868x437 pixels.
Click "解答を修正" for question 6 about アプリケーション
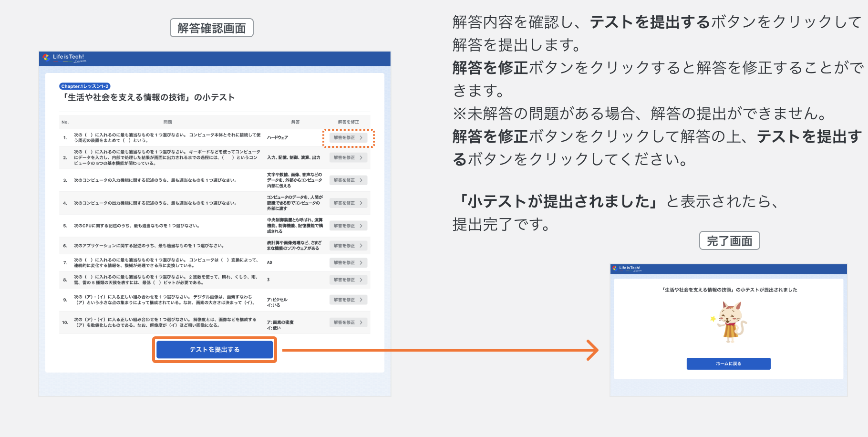348,245
